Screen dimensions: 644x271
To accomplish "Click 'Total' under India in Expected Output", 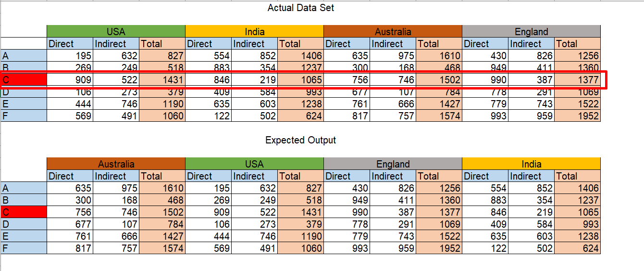I will pyautogui.click(x=577, y=176).
